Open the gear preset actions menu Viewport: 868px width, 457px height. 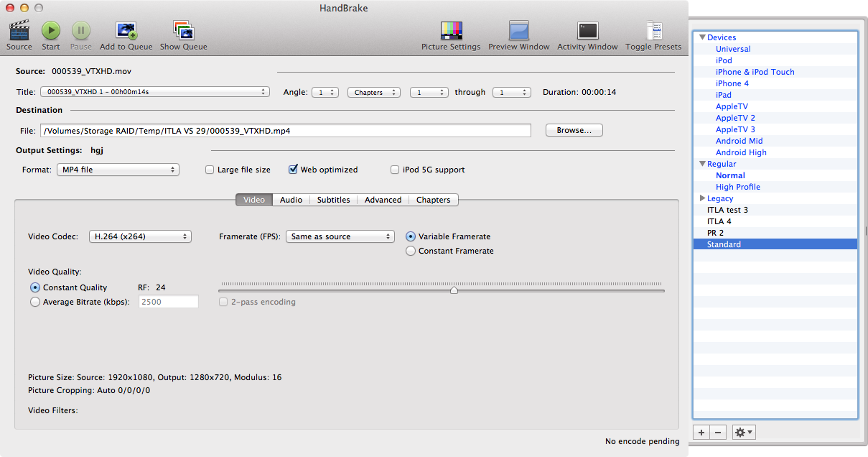744,432
